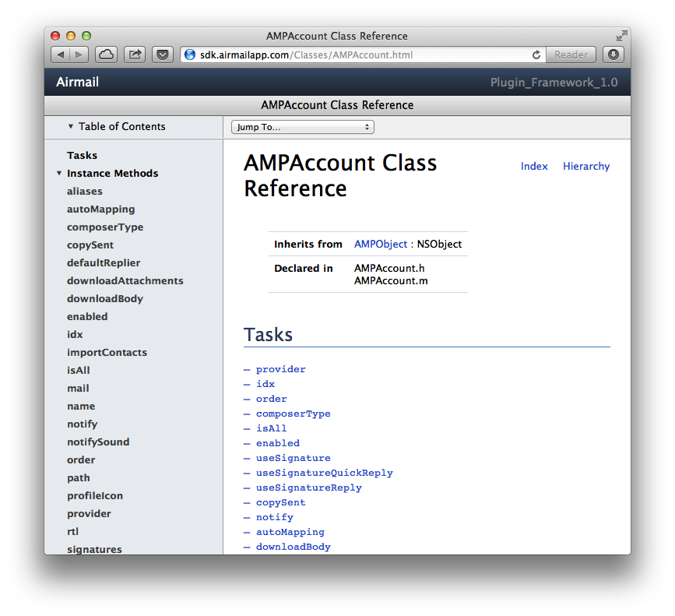
Task: Select downloadBody in the sidebar
Action: click(105, 299)
